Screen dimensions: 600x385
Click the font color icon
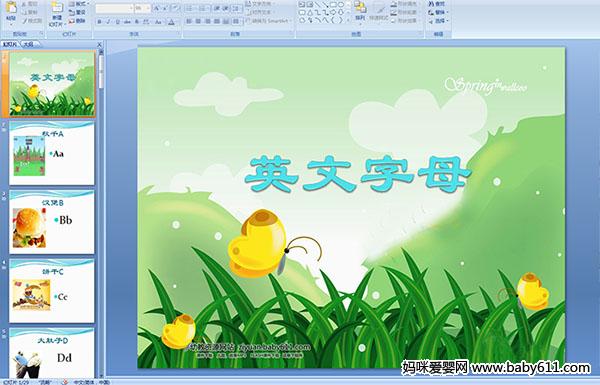[172, 22]
